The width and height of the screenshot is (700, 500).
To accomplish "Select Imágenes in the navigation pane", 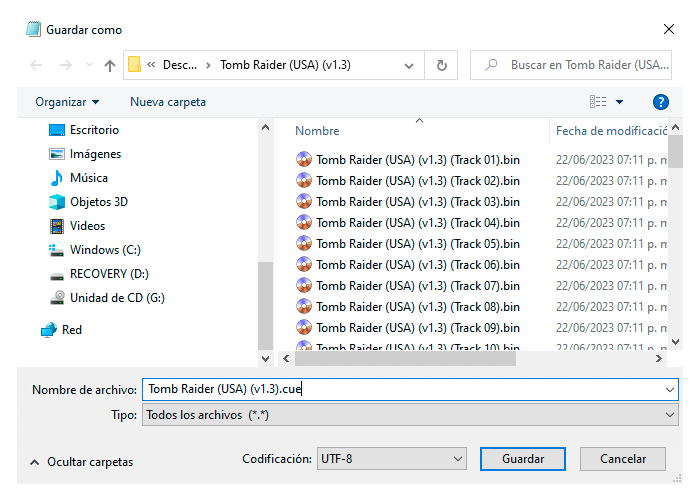I will pos(95,154).
